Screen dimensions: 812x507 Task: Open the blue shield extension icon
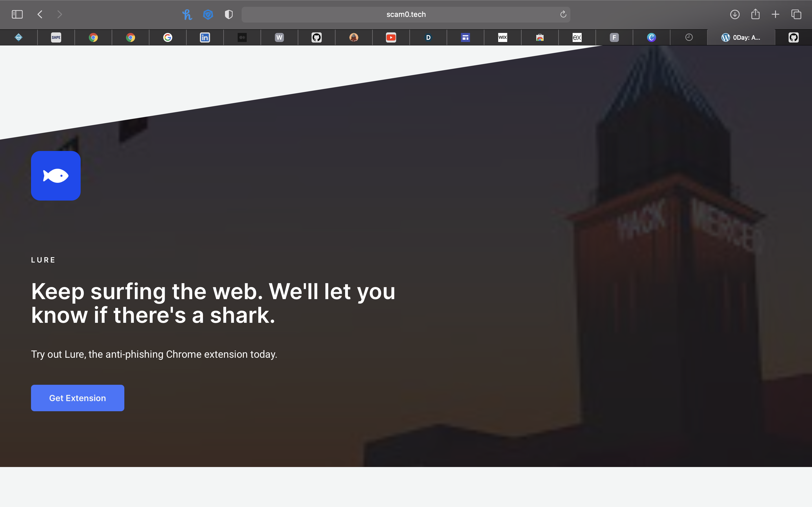208,14
